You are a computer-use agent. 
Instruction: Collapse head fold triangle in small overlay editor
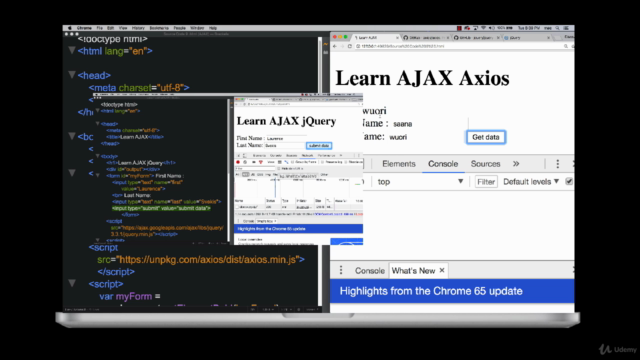(x=98, y=124)
